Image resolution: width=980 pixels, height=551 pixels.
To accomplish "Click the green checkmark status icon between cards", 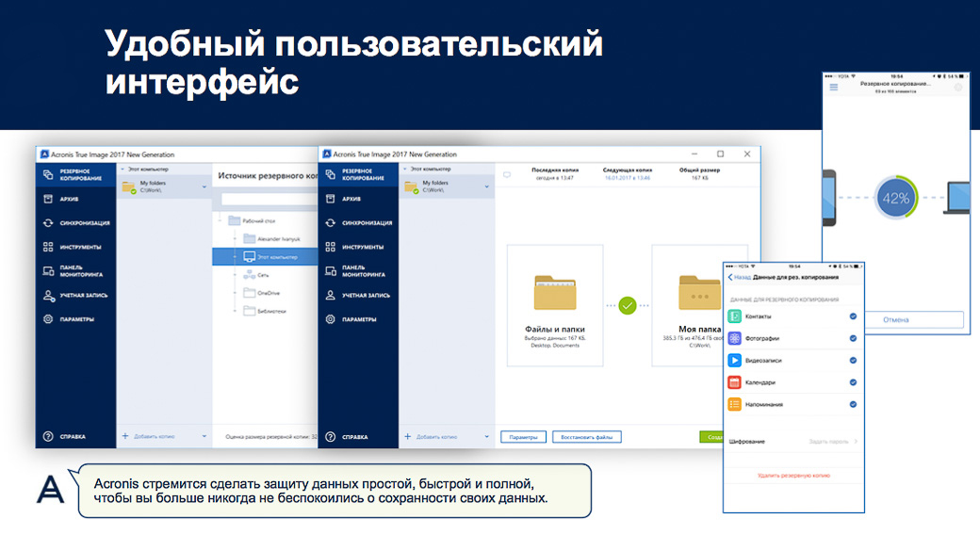I will pyautogui.click(x=628, y=305).
